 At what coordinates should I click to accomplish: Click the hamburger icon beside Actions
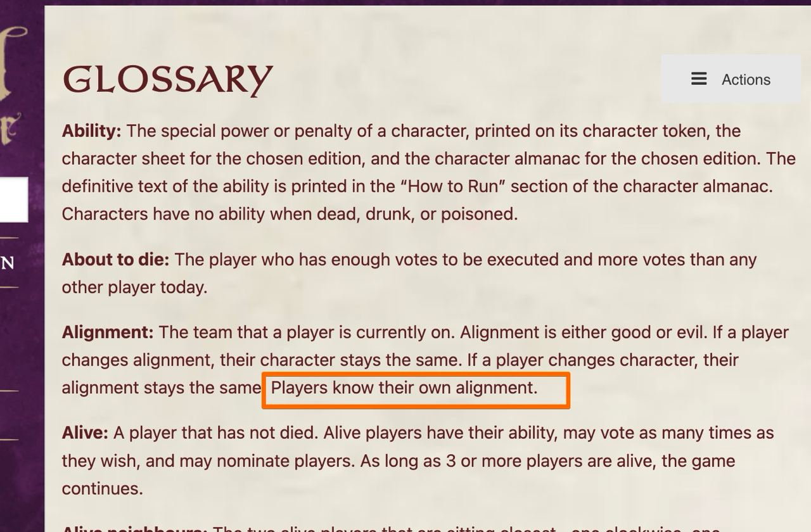click(x=699, y=79)
